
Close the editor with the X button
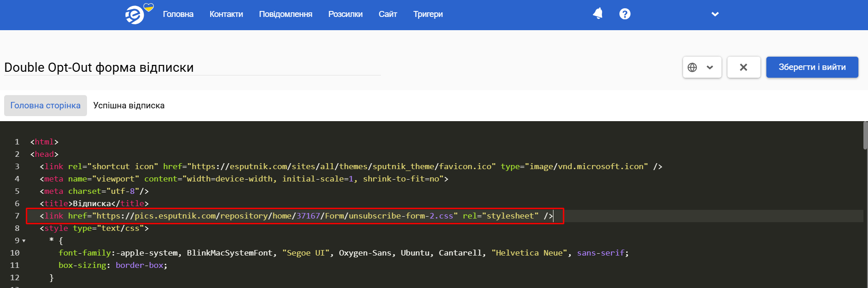tap(743, 67)
